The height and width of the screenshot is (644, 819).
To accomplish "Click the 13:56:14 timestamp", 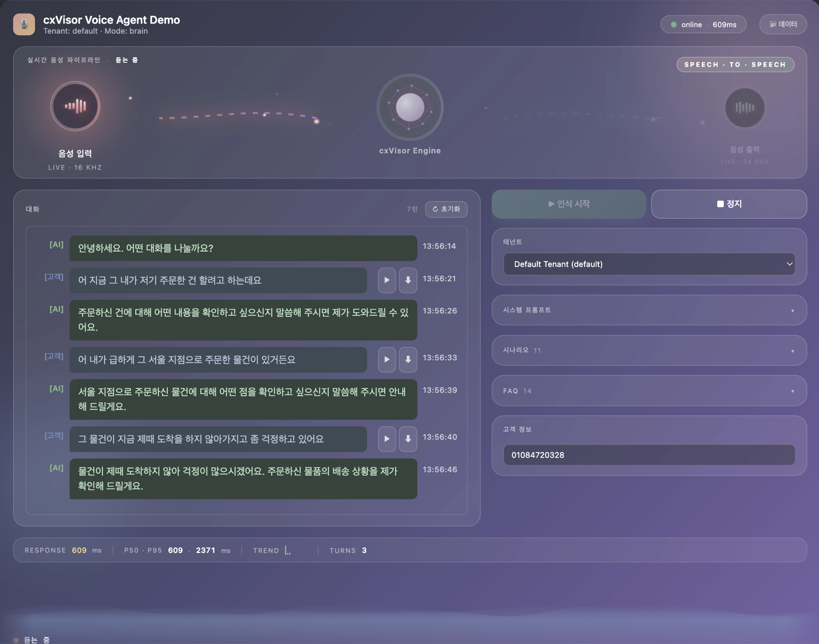I will pos(439,246).
